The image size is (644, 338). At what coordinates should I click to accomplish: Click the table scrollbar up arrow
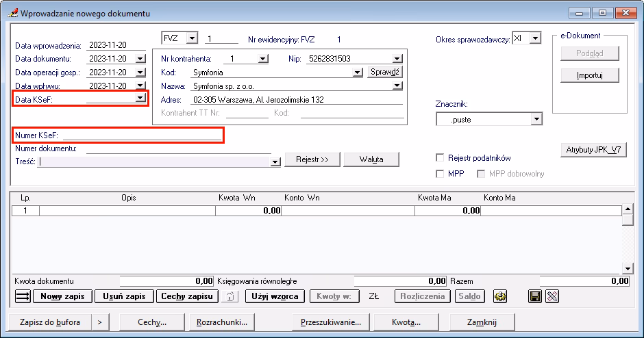(628, 209)
